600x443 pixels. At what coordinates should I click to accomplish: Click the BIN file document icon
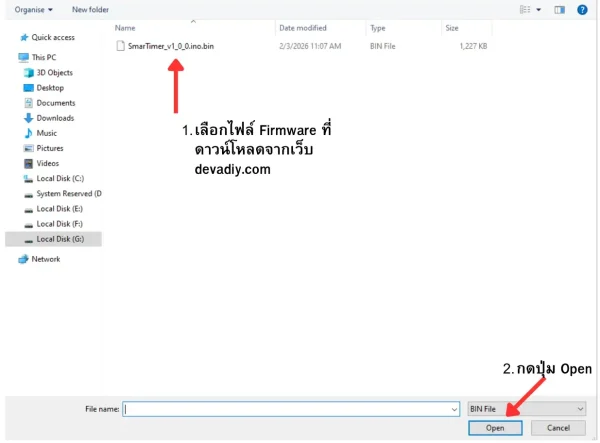[121, 46]
